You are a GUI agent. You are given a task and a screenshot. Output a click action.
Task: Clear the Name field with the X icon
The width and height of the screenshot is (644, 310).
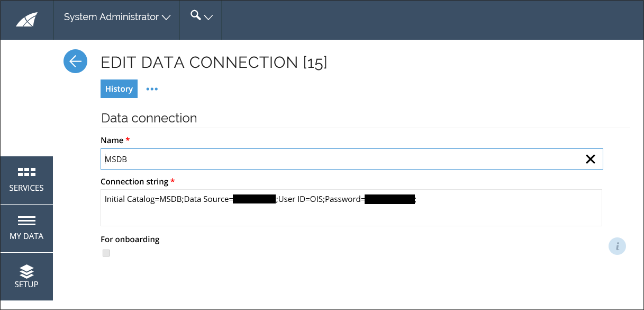[x=590, y=159]
